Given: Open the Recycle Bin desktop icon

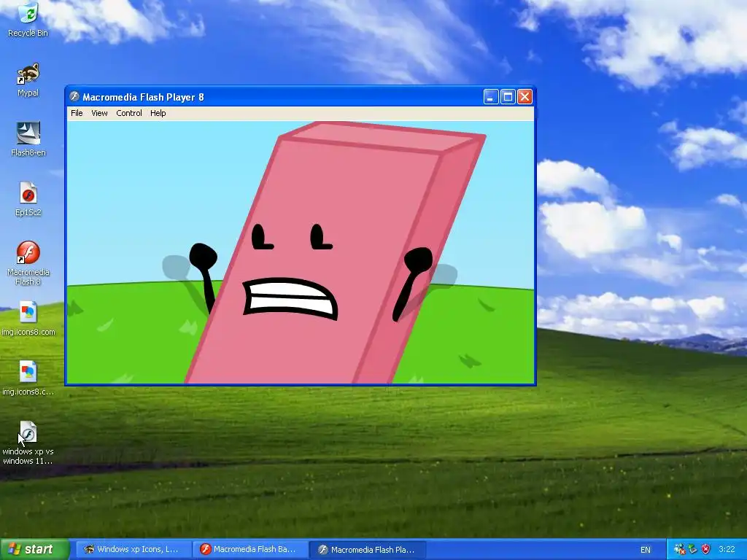Looking at the screenshot, I should pos(28,20).
